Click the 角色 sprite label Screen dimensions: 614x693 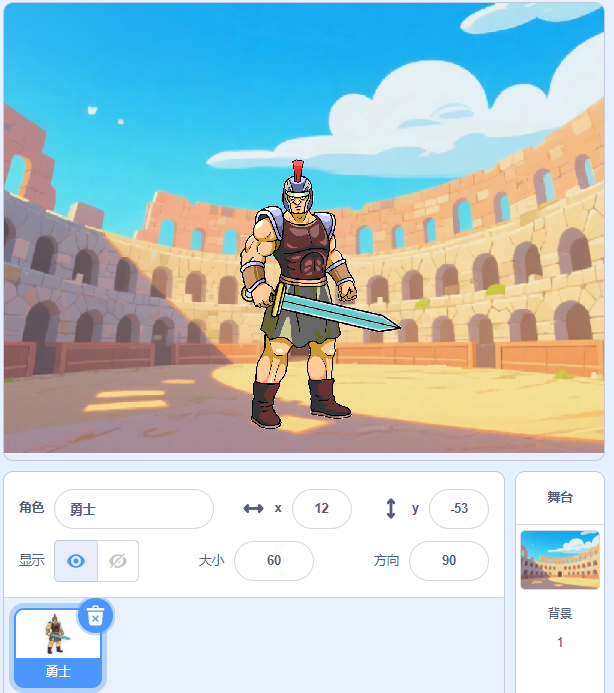point(31,507)
